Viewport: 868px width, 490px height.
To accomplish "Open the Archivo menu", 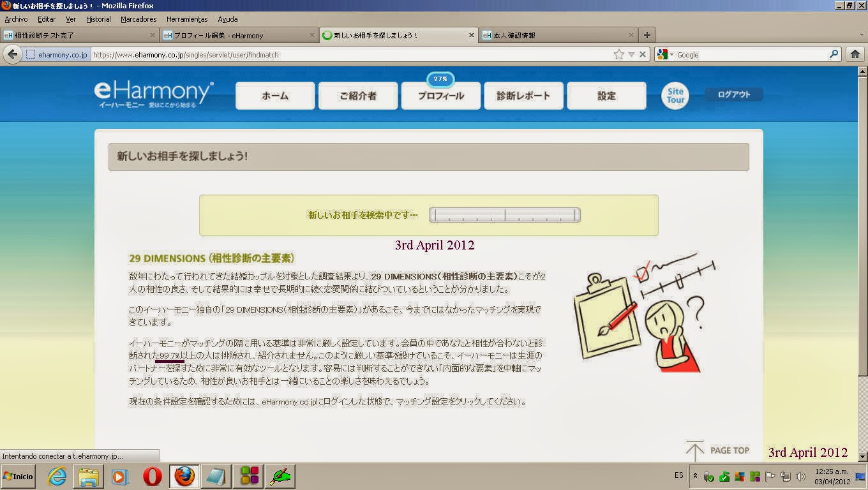I will click(16, 19).
